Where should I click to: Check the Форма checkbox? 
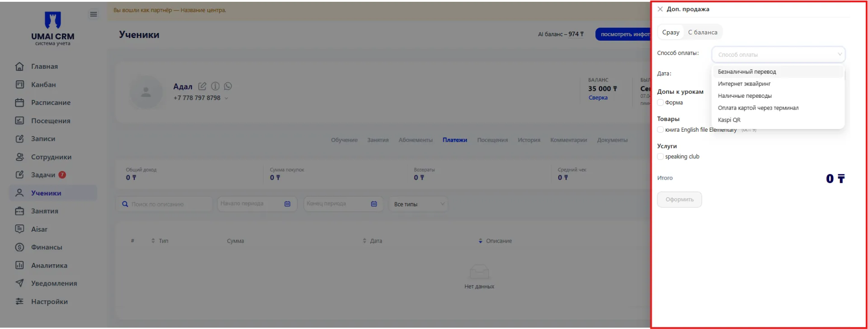point(660,103)
